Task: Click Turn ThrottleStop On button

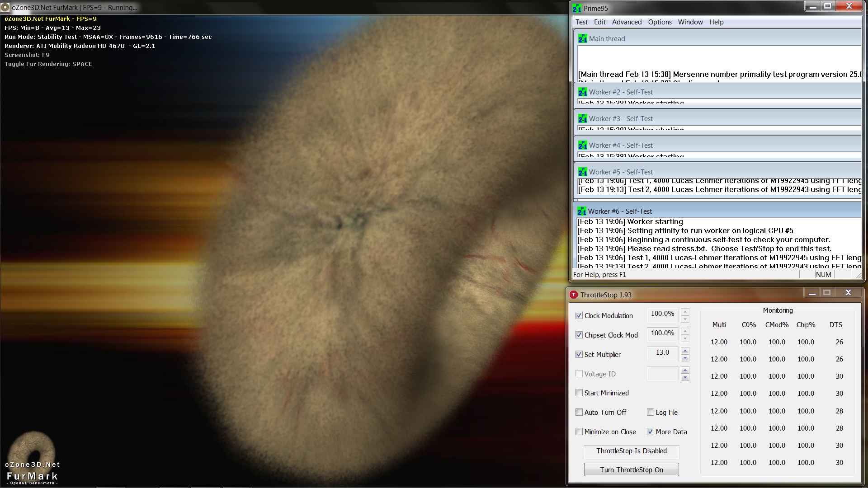Action: tap(631, 469)
